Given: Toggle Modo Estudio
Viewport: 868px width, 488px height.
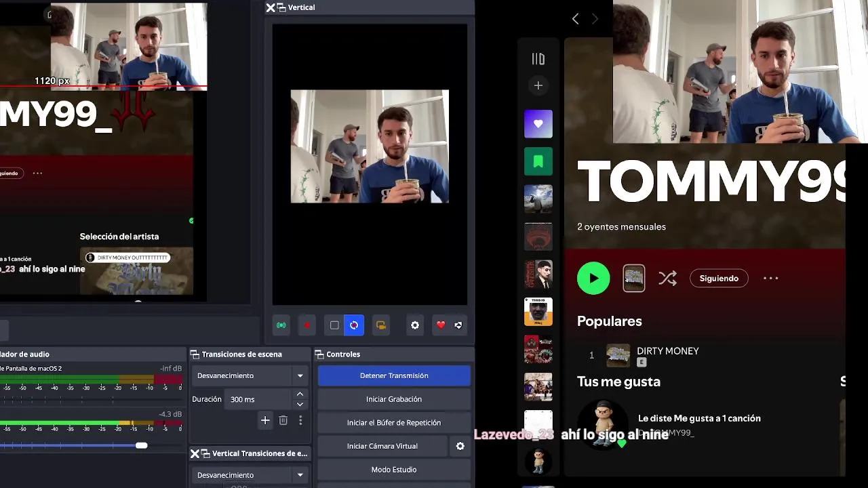Looking at the screenshot, I should coord(394,470).
